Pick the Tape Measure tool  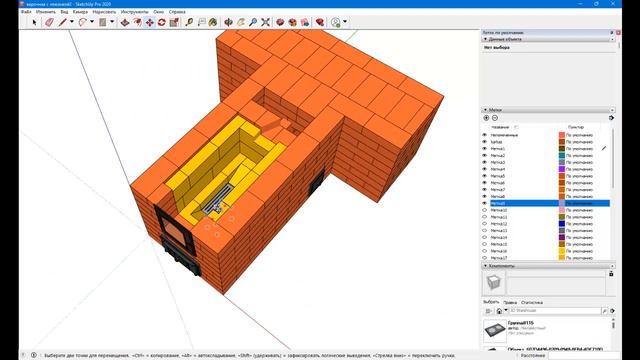[x=189, y=22]
